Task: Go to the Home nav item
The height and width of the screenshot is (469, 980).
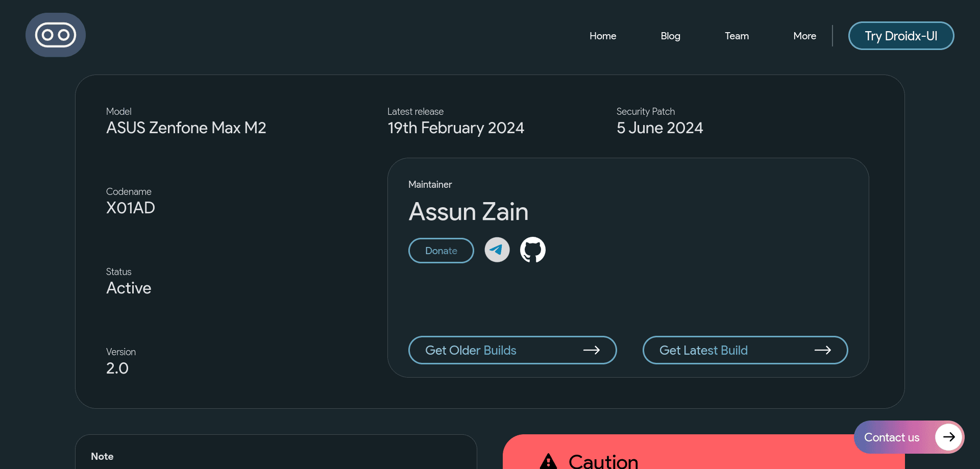Action: [603, 36]
